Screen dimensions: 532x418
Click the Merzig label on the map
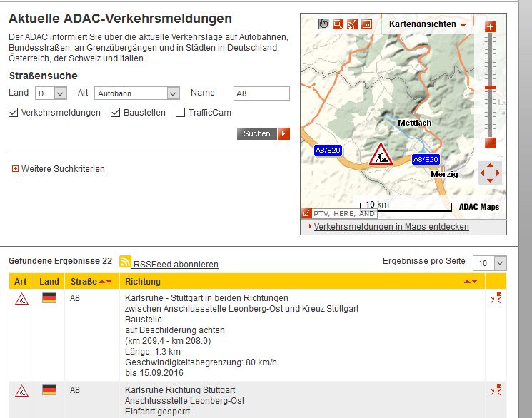[x=444, y=174]
